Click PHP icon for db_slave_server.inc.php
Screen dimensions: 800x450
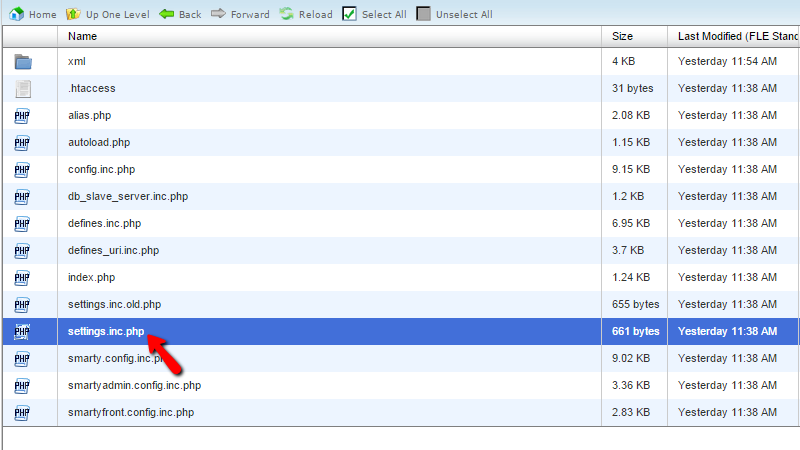pyautogui.click(x=22, y=197)
